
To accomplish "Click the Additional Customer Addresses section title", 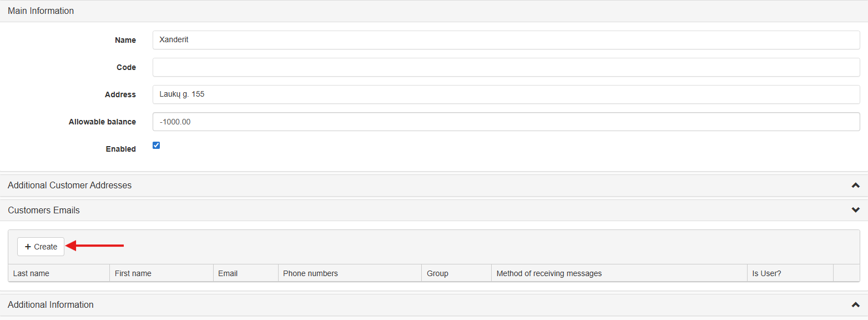I will point(70,186).
